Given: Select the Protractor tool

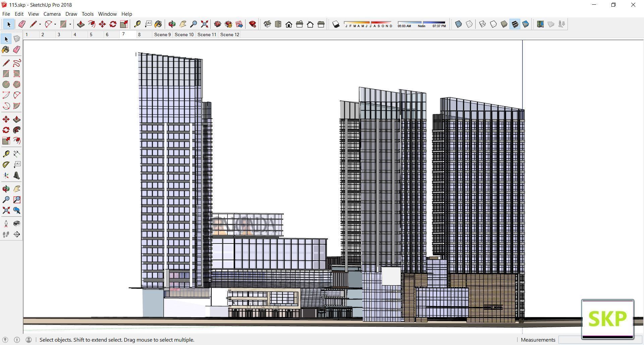Looking at the screenshot, I should pos(6,164).
